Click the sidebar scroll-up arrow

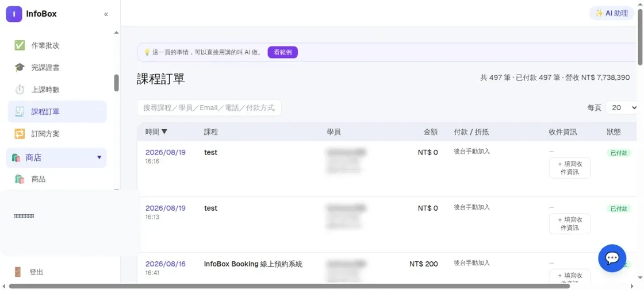tap(117, 32)
